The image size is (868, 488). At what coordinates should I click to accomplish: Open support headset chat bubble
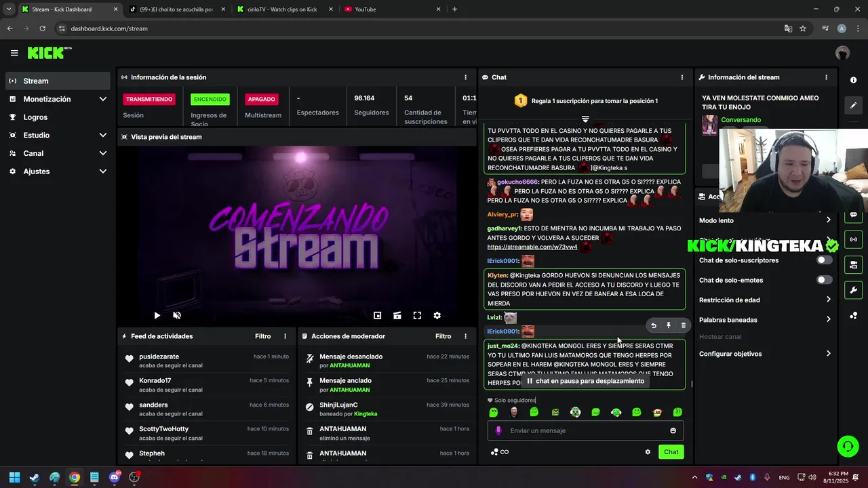pos(848,446)
